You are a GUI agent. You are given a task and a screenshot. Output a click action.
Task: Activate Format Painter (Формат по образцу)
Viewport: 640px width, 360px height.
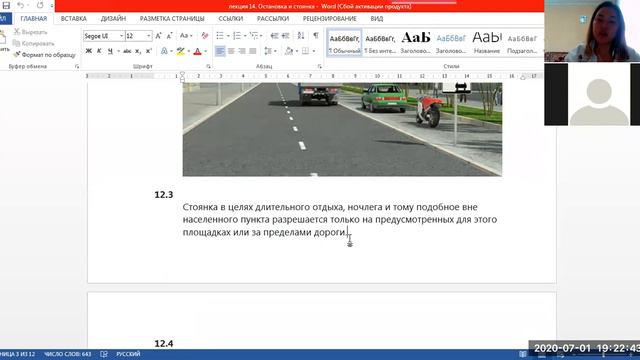[44, 55]
